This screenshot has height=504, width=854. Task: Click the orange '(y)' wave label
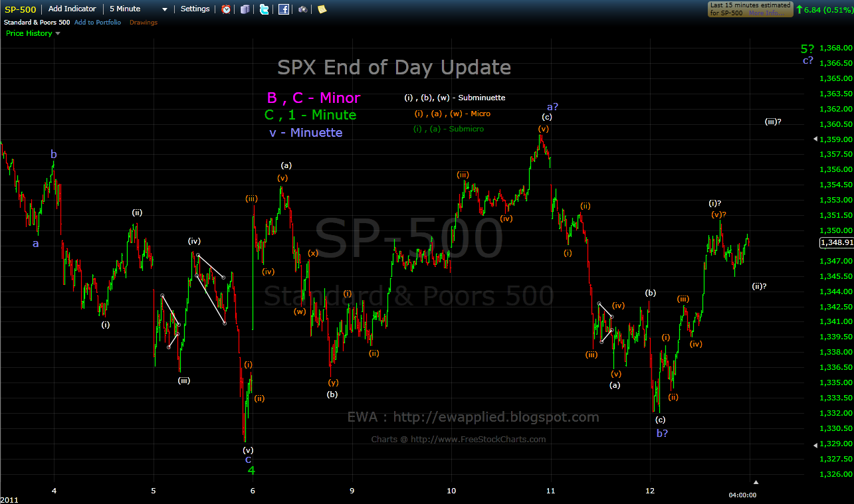tap(333, 382)
